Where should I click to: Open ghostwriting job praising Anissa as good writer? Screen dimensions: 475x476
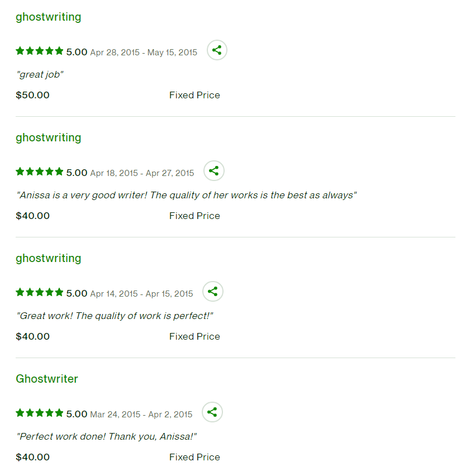click(48, 137)
